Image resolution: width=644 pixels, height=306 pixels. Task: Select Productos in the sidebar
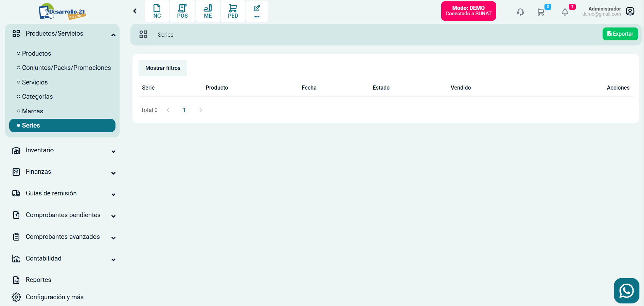[36, 53]
